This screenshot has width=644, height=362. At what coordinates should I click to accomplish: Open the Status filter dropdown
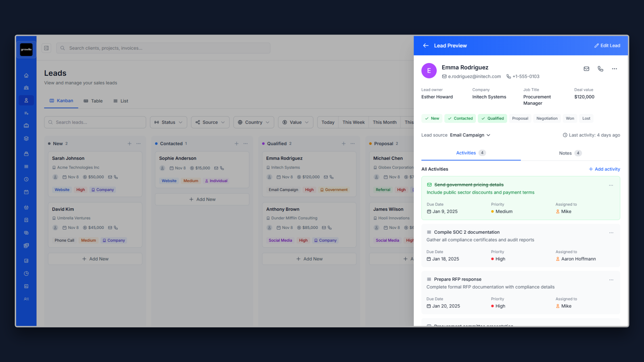tap(168, 122)
